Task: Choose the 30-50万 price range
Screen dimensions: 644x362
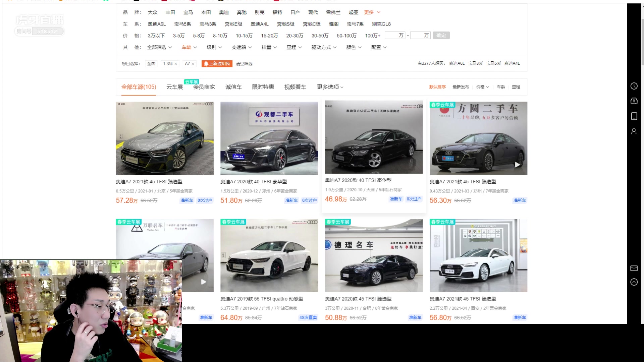Action: click(320, 36)
